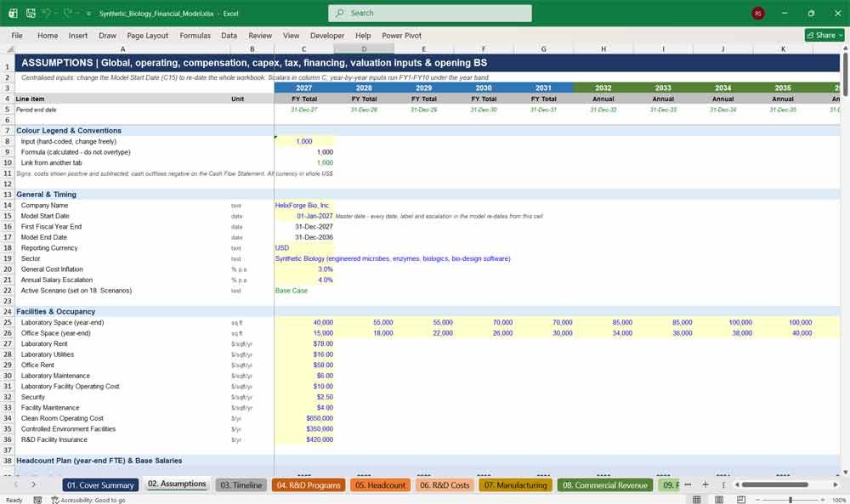Click the next sheet navigation arrow
Image resolution: width=850 pixels, height=504 pixels.
(x=34, y=484)
